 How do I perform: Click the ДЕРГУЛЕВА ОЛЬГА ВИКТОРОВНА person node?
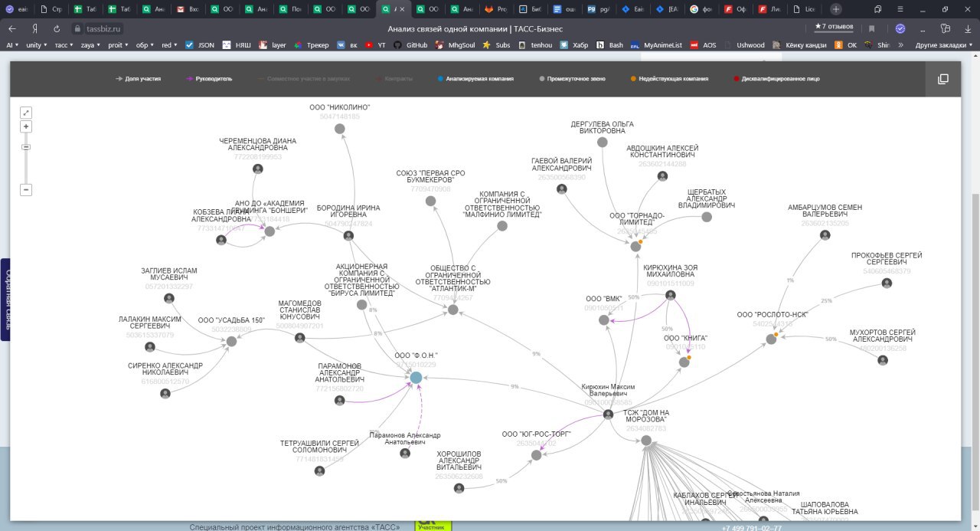tap(602, 143)
